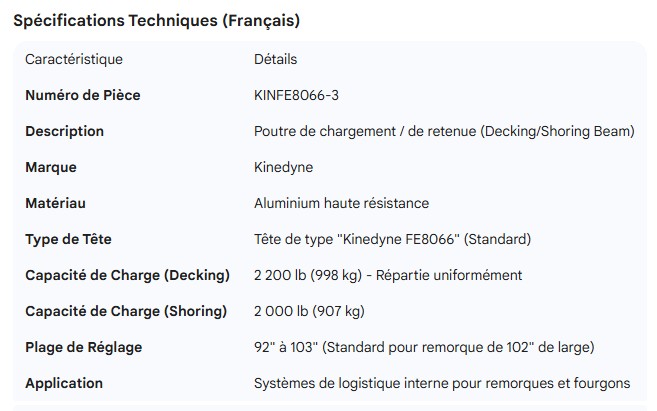Click the Type de Tête label
This screenshot has width=657, height=411.
[67, 239]
